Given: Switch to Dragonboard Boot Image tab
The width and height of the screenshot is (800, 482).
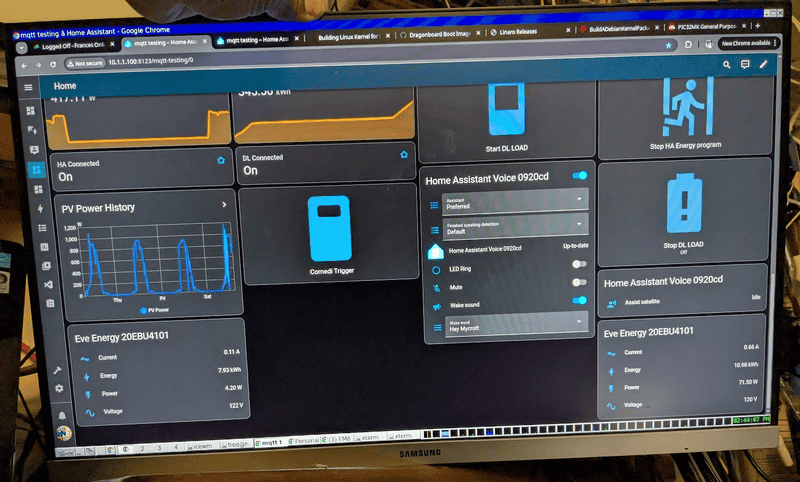Looking at the screenshot, I should click(x=440, y=34).
